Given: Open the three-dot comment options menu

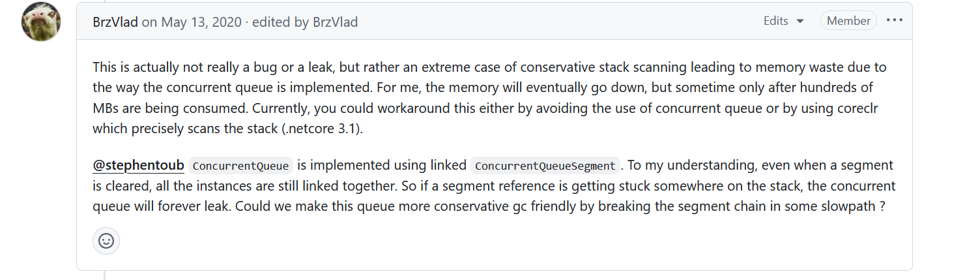Looking at the screenshot, I should (x=895, y=20).
